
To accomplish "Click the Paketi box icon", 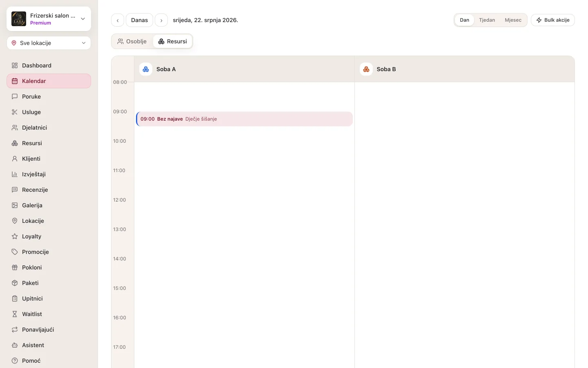I will (15, 283).
